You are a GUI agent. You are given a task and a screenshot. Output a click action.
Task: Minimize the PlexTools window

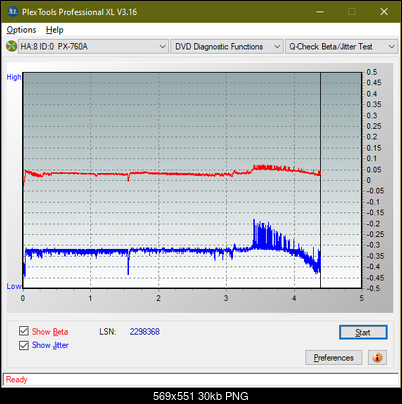[320, 12]
